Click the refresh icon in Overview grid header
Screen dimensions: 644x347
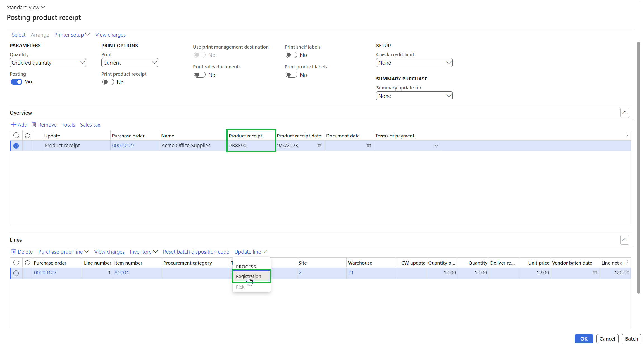coord(27,136)
